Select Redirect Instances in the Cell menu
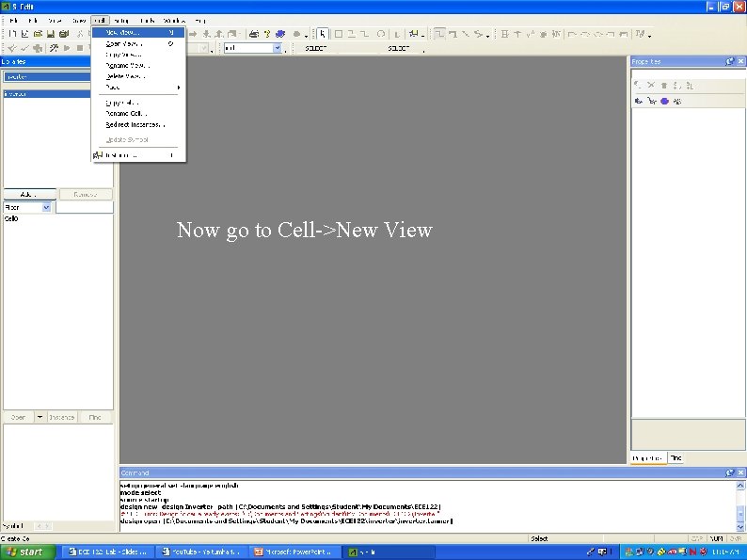This screenshot has height=560, width=747. [135, 124]
